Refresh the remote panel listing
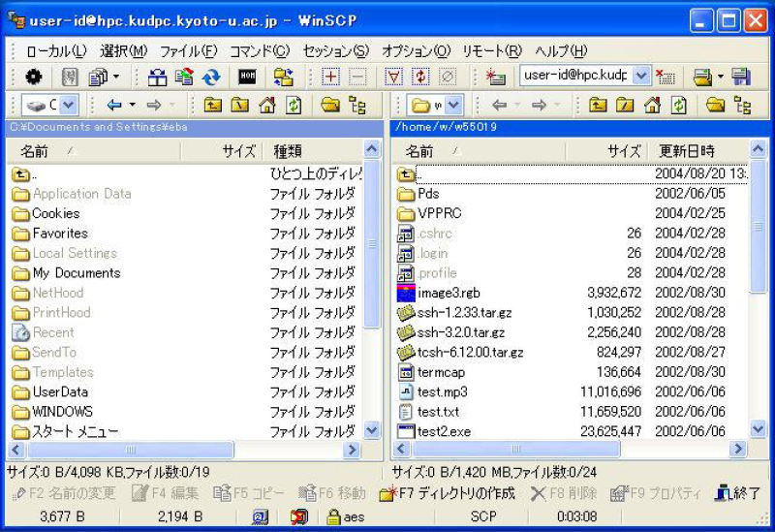 [679, 105]
